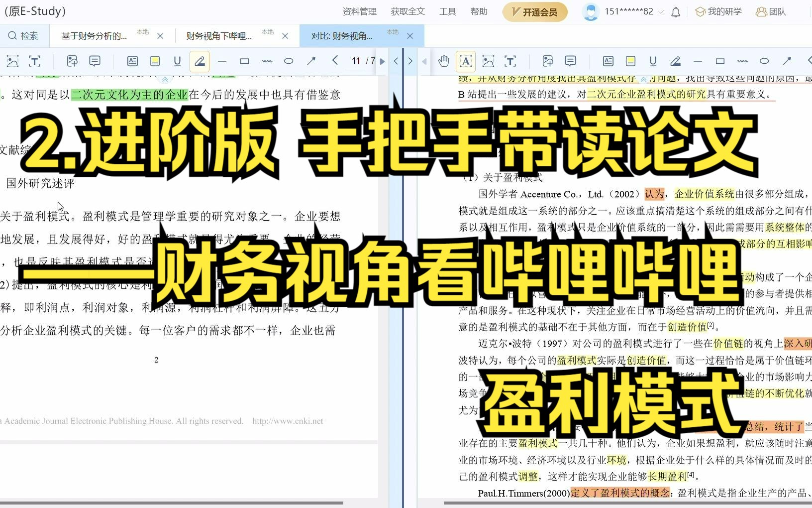Open notifications bell
812x508 pixels.
[x=676, y=12]
